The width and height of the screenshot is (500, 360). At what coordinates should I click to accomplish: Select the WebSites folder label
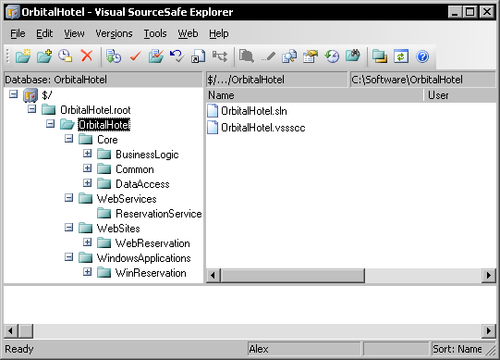tap(118, 228)
